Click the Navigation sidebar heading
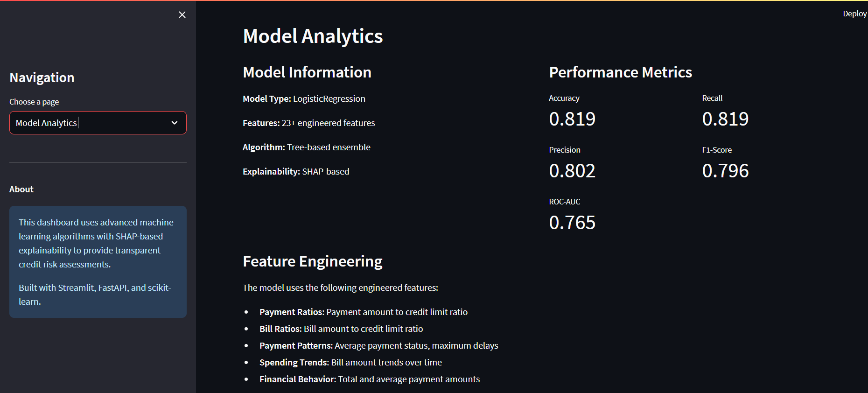Image resolution: width=868 pixels, height=393 pixels. coord(42,77)
